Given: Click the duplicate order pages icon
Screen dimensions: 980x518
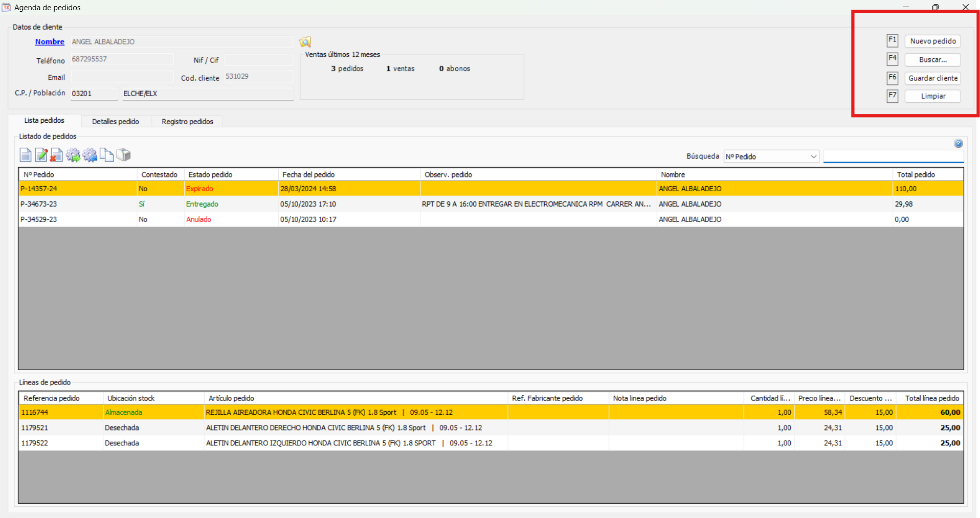Looking at the screenshot, I should point(106,155).
